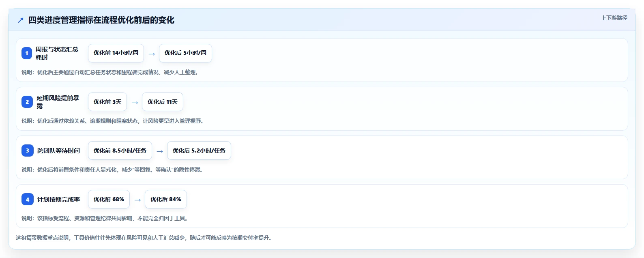Select number badge 4 for 计划按期完成率
Image resolution: width=644 pixels, height=258 pixels.
[28, 199]
